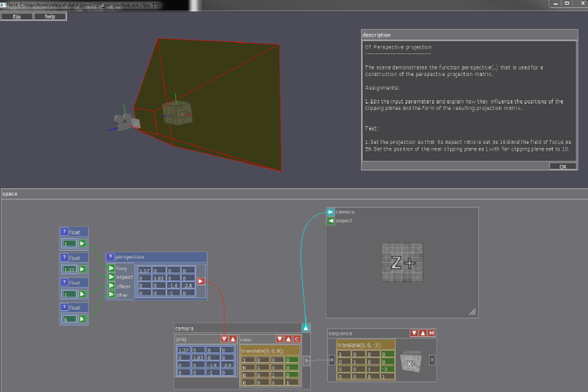The width and height of the screenshot is (588, 392).
Task: Click the camera model in the 3D scene
Action: [125, 121]
